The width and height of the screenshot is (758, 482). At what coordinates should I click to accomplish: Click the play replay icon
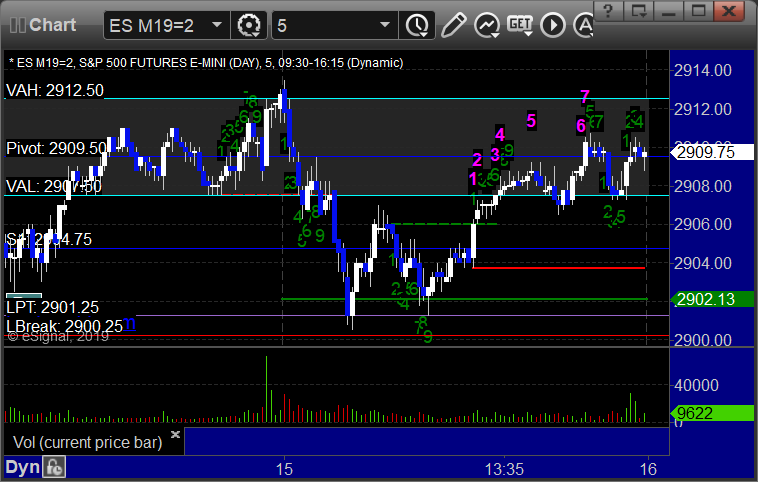(x=553, y=25)
